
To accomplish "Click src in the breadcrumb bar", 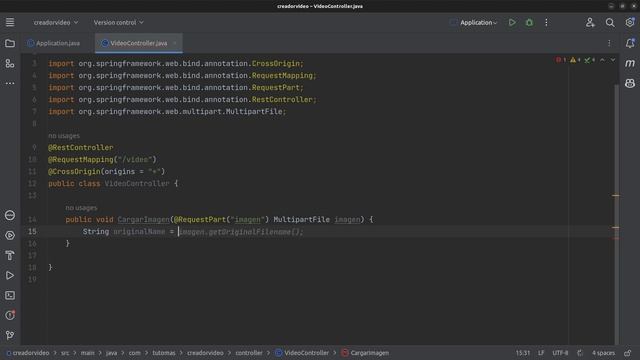I will [65, 353].
